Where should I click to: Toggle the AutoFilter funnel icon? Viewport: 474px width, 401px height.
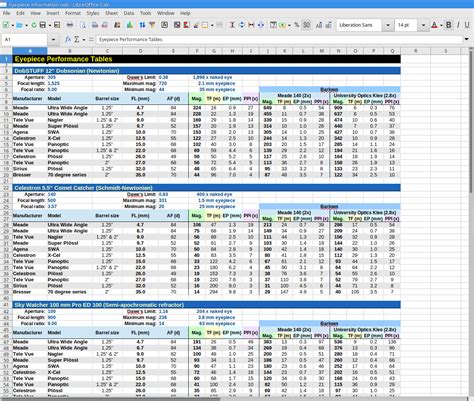click(x=152, y=25)
